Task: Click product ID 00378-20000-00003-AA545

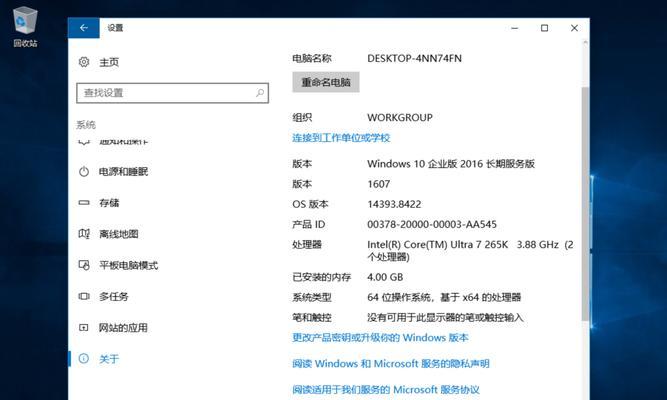Action: tap(432, 224)
